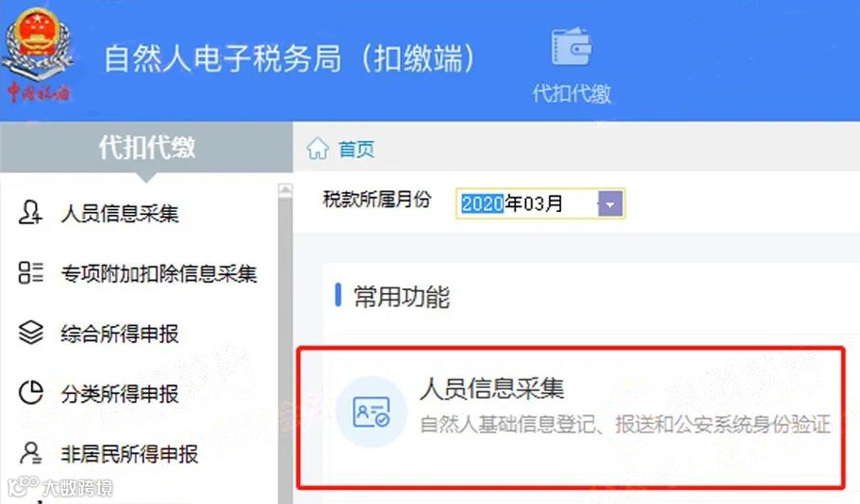This screenshot has width=860, height=504.
Task: Click the sidebar scrollbar up arrow
Action: coord(285,190)
